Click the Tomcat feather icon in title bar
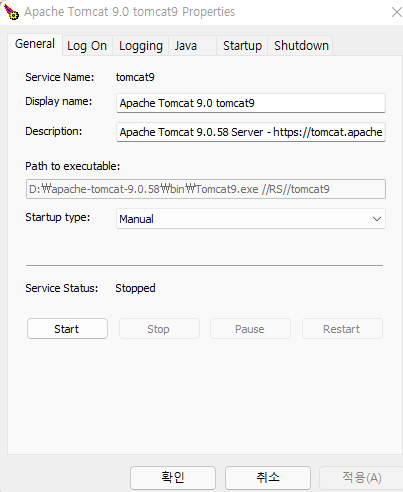The image size is (403, 492). pos(11,11)
